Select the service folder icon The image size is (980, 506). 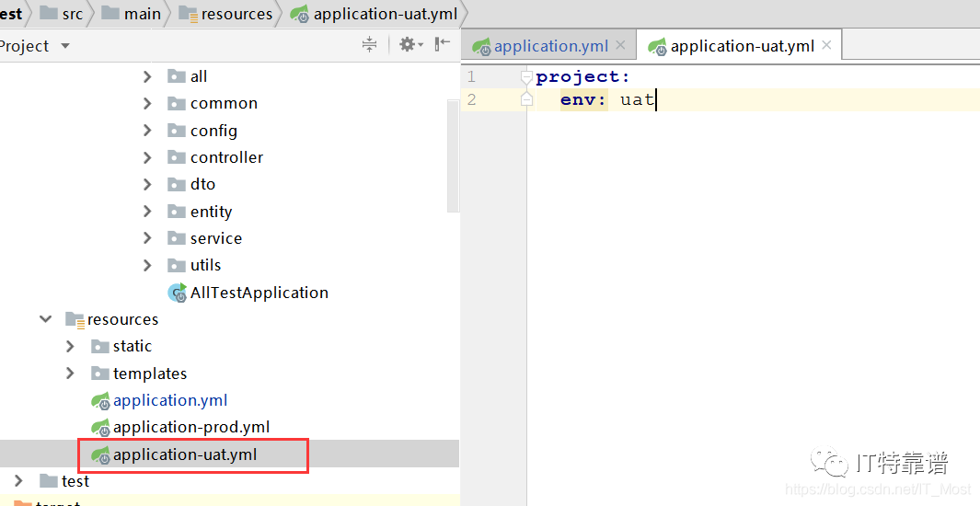pos(177,238)
